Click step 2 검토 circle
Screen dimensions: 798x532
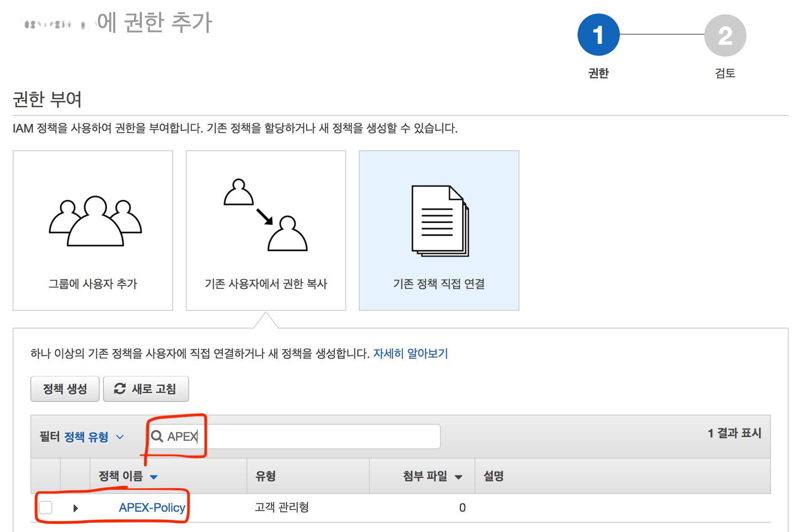click(725, 35)
